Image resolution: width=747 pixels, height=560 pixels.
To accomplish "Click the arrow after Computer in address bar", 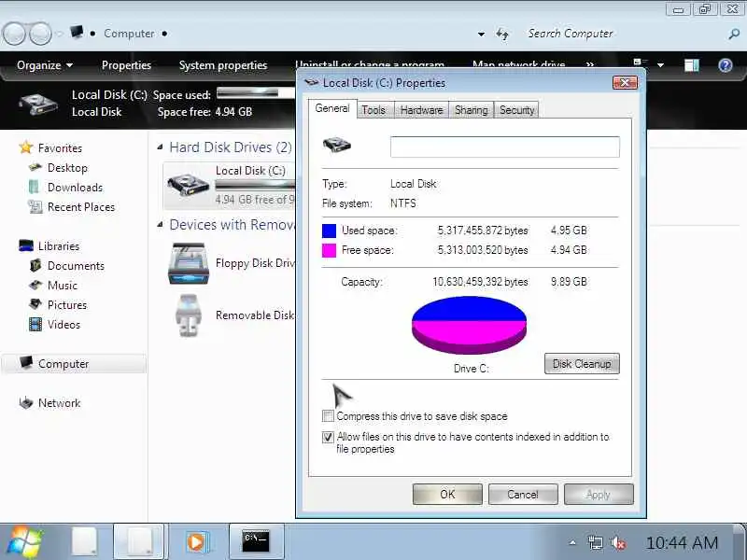I will 164,34.
